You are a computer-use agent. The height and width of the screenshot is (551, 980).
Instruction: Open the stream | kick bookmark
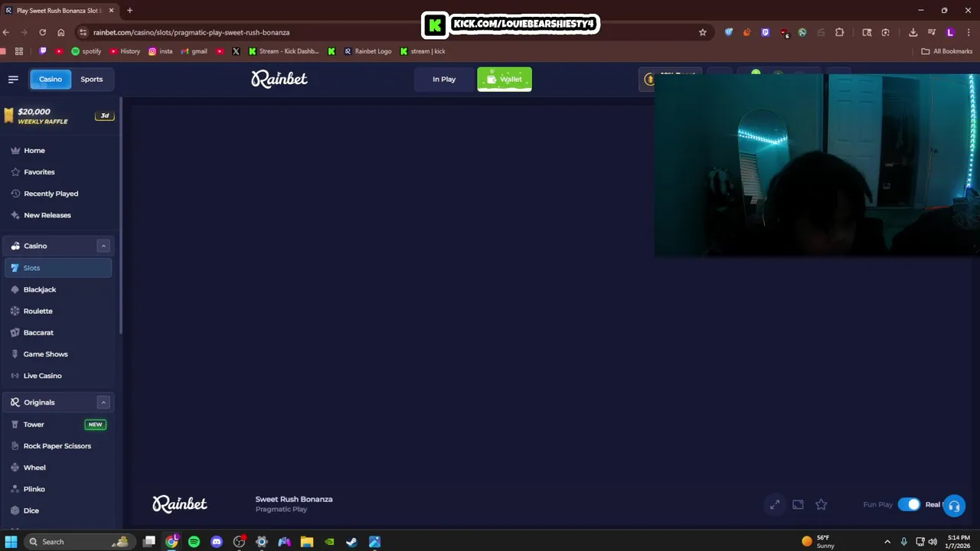[423, 51]
